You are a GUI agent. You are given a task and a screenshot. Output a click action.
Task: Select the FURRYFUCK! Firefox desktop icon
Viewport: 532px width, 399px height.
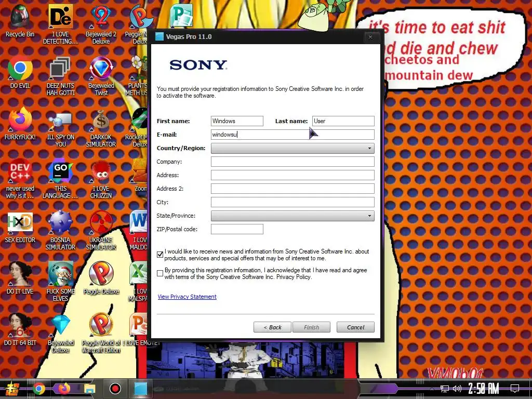(x=20, y=124)
